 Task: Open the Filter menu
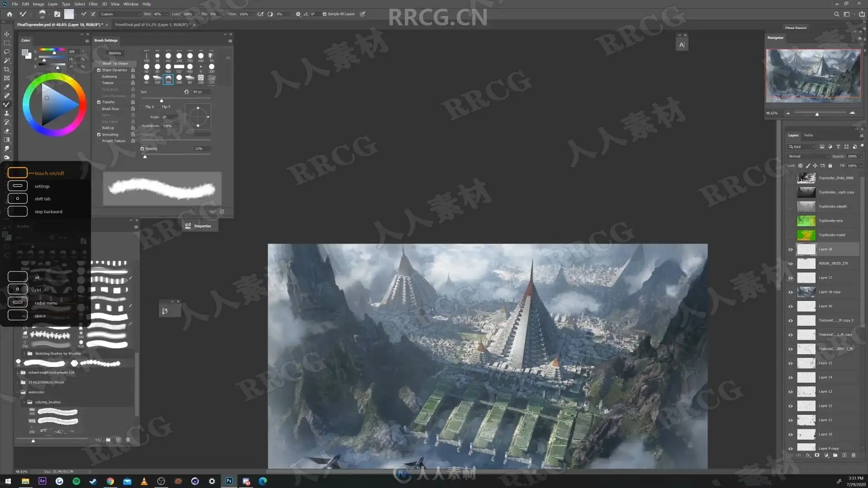93,4
